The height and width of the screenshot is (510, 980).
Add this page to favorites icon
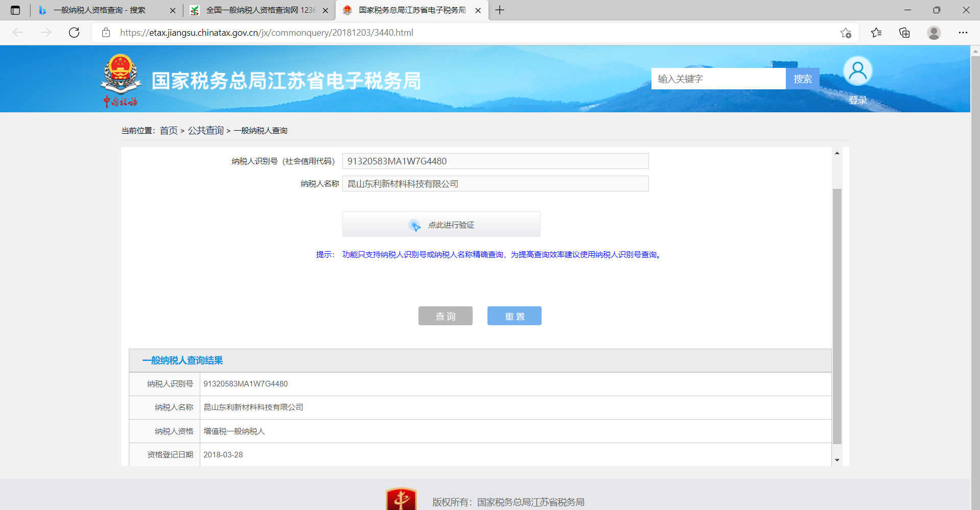846,33
